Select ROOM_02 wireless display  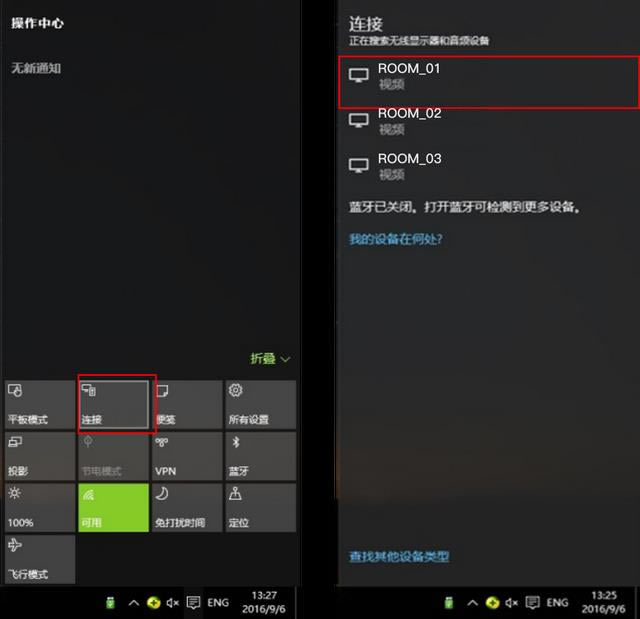pyautogui.click(x=489, y=121)
